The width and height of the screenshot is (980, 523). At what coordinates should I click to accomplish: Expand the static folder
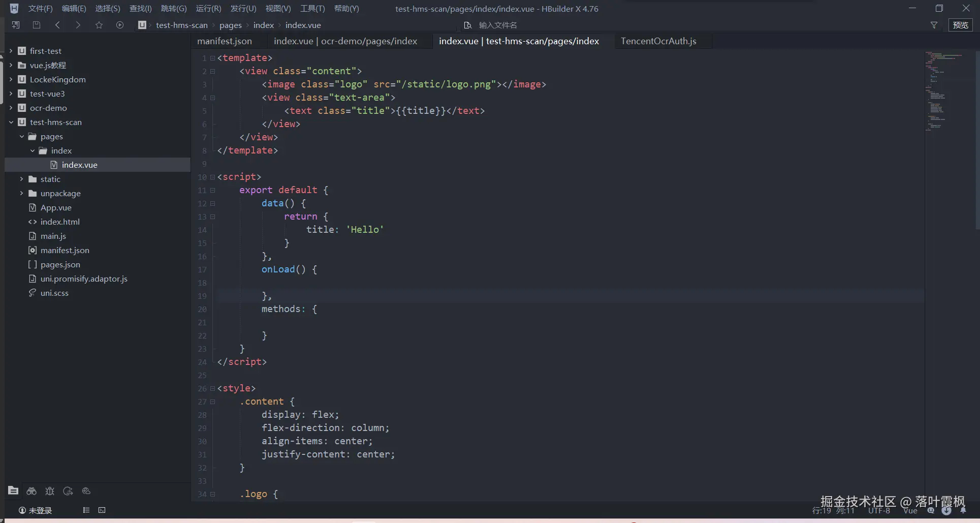pos(21,179)
